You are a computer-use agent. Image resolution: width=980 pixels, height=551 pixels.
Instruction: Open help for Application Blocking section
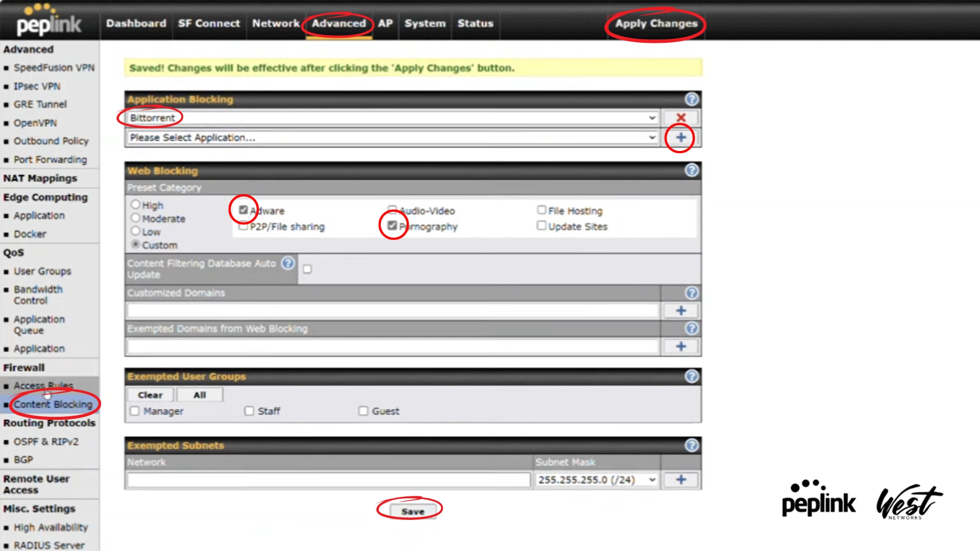(692, 99)
